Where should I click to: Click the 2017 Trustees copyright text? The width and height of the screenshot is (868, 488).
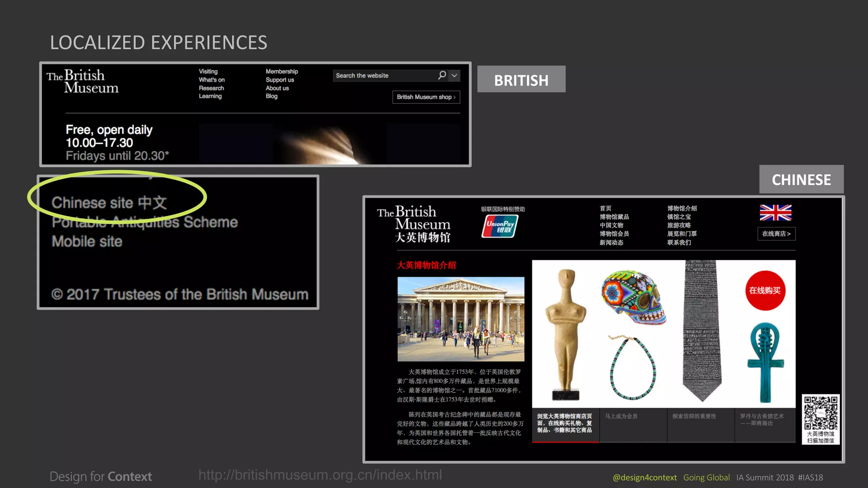coord(180,294)
